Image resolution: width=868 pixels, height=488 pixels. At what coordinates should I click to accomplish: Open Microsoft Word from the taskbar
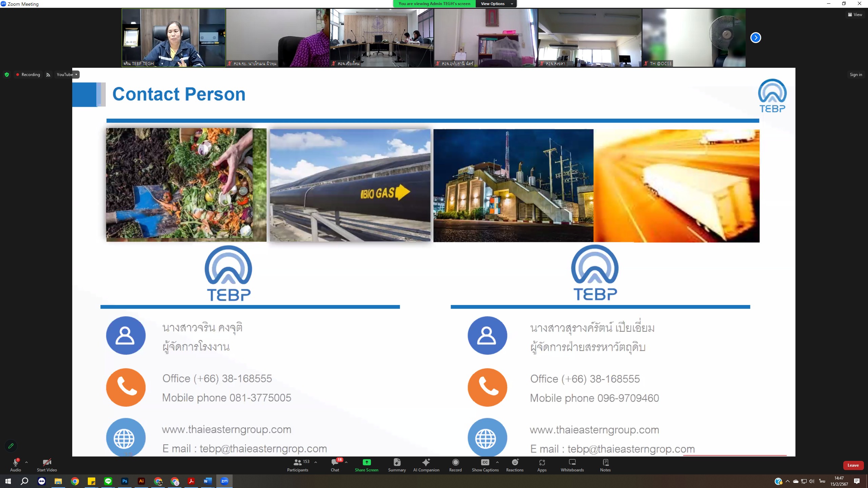[x=208, y=481]
